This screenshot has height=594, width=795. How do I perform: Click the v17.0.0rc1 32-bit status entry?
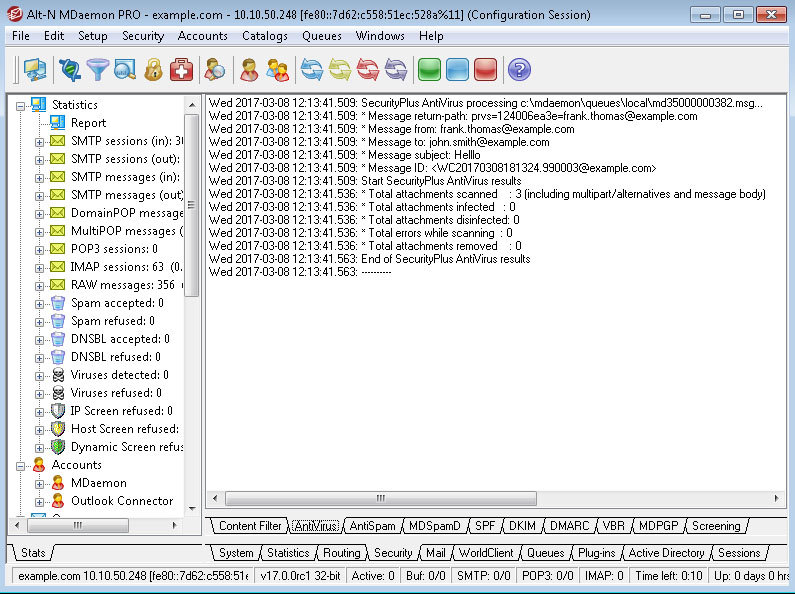tap(300, 576)
